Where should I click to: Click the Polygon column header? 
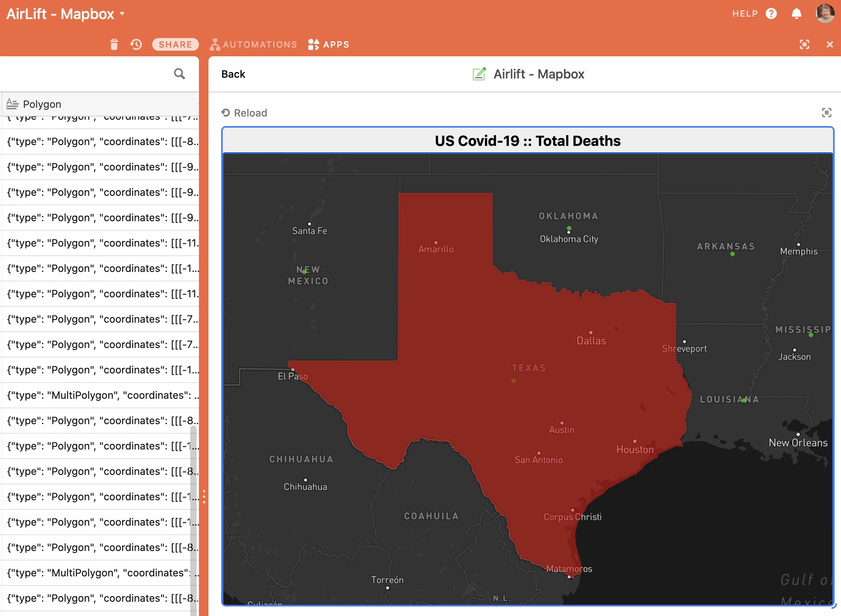[100, 104]
